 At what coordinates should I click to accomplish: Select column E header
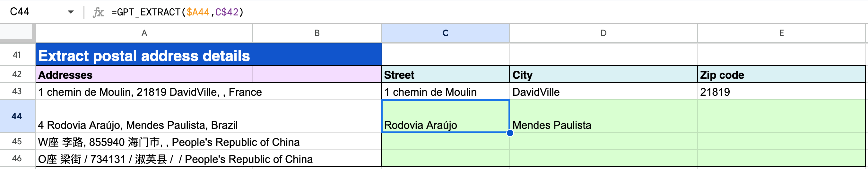point(781,33)
